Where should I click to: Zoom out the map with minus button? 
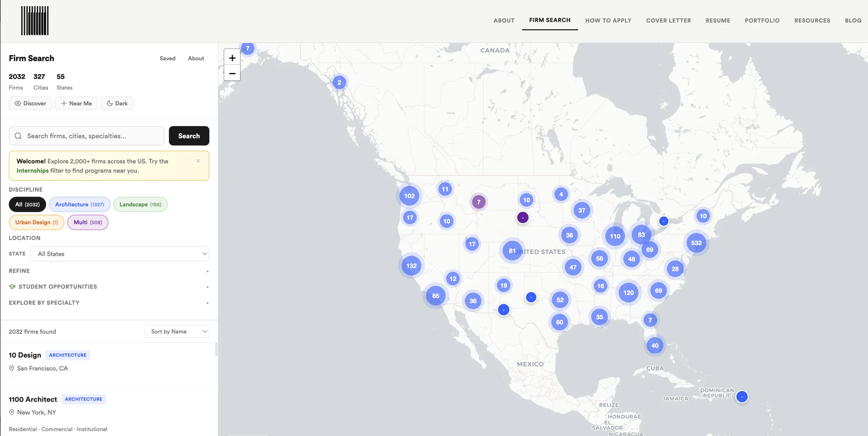[x=232, y=73]
